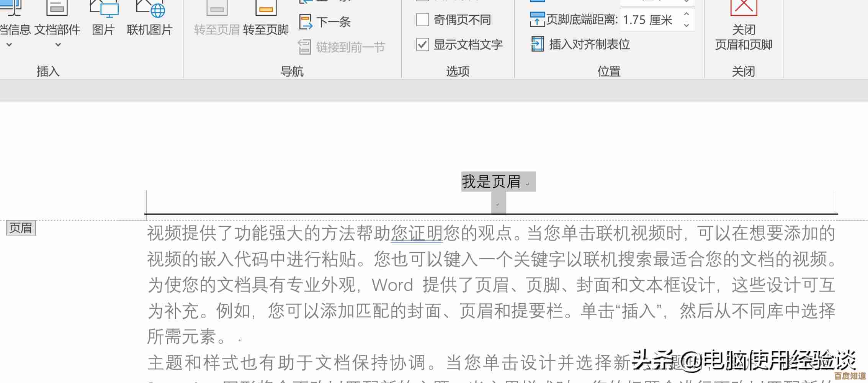Increase 页脚底端距离 with up arrow

pos(686,14)
